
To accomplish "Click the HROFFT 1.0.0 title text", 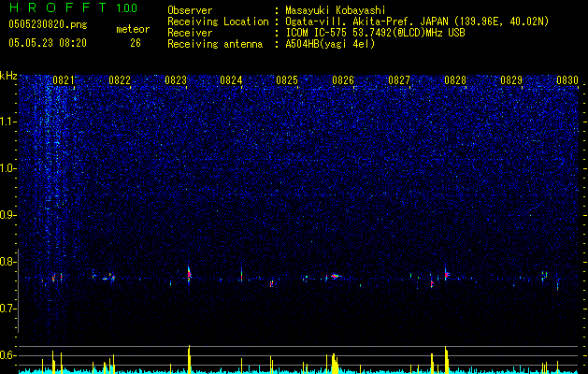I will pos(73,7).
